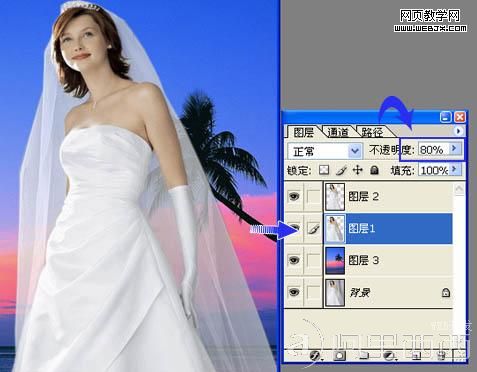Lock all padlock icon
This screenshot has width=477, height=372.
pos(375,170)
